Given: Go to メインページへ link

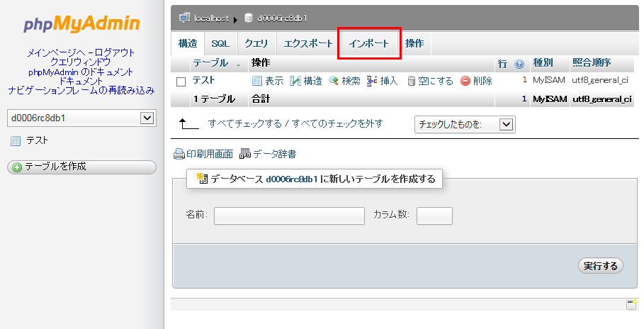Looking at the screenshot, I should point(56,52).
